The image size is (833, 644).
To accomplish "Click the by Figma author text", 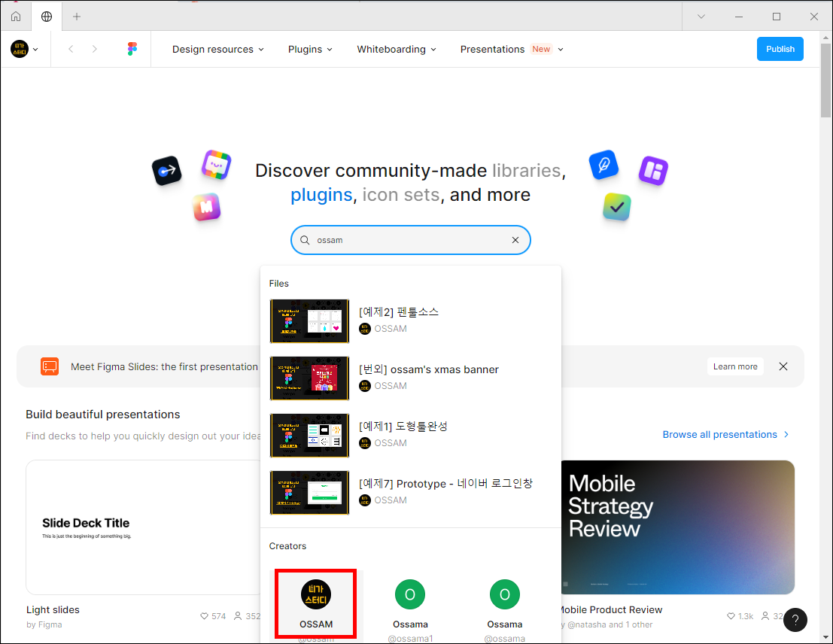I will coord(44,625).
